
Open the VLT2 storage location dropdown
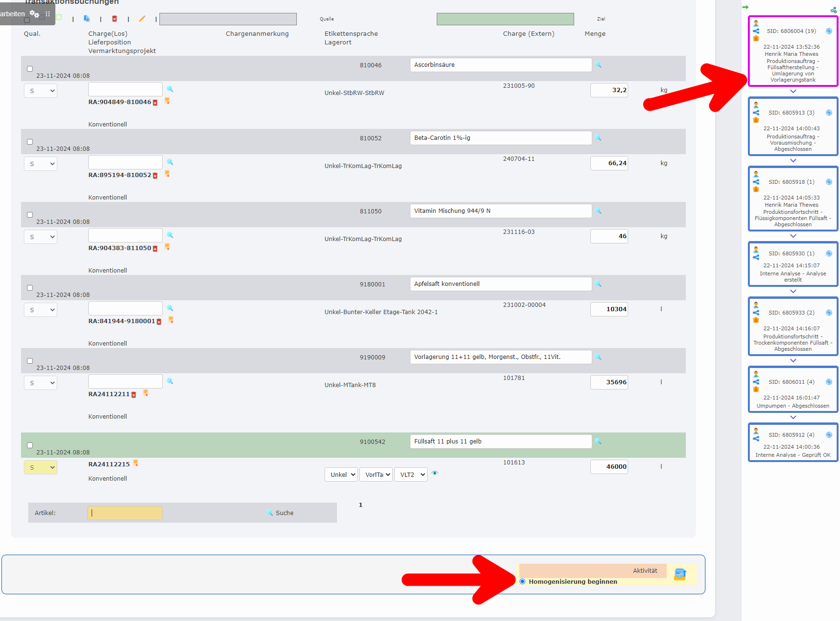[x=410, y=474]
